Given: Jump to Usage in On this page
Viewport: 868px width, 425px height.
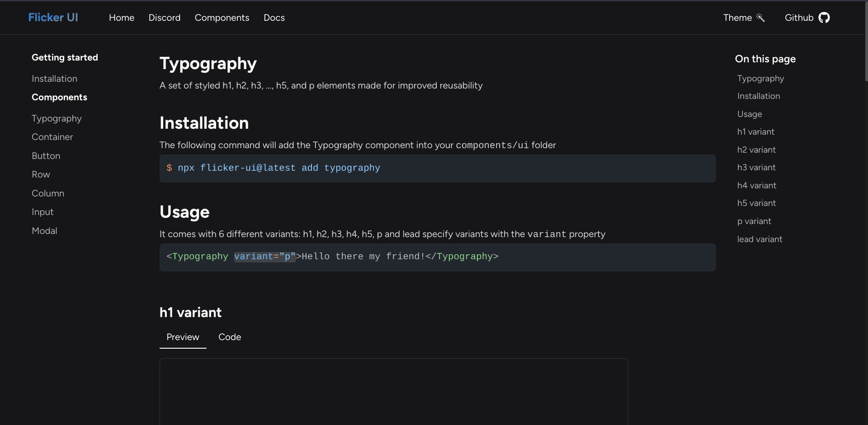Looking at the screenshot, I should 750,114.
